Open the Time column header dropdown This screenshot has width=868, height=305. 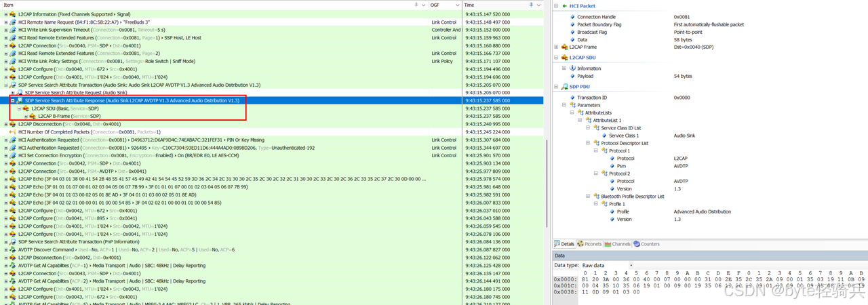pos(538,5)
